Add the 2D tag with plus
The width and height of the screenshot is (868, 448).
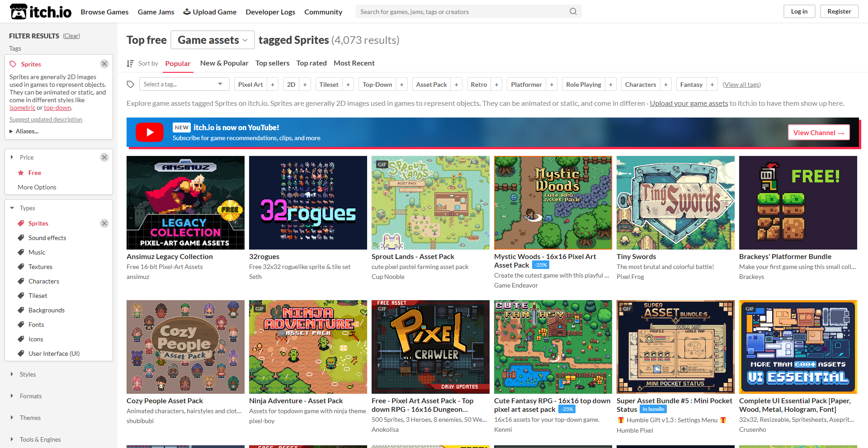coord(305,85)
